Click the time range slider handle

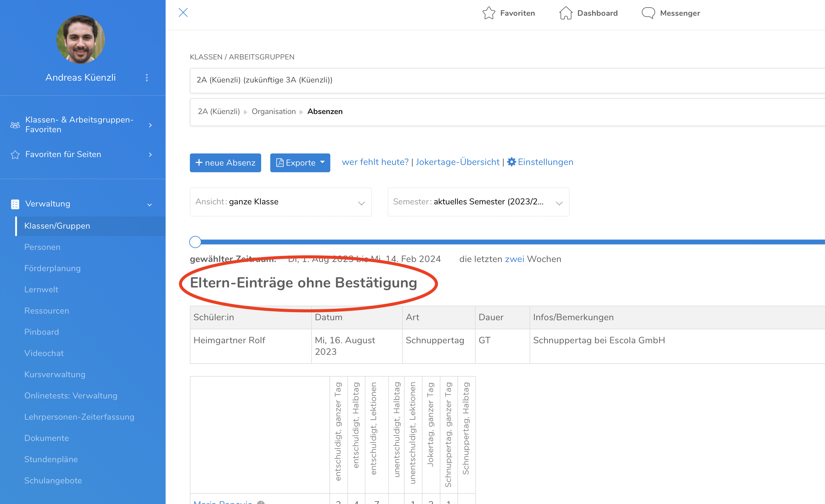[x=195, y=242]
